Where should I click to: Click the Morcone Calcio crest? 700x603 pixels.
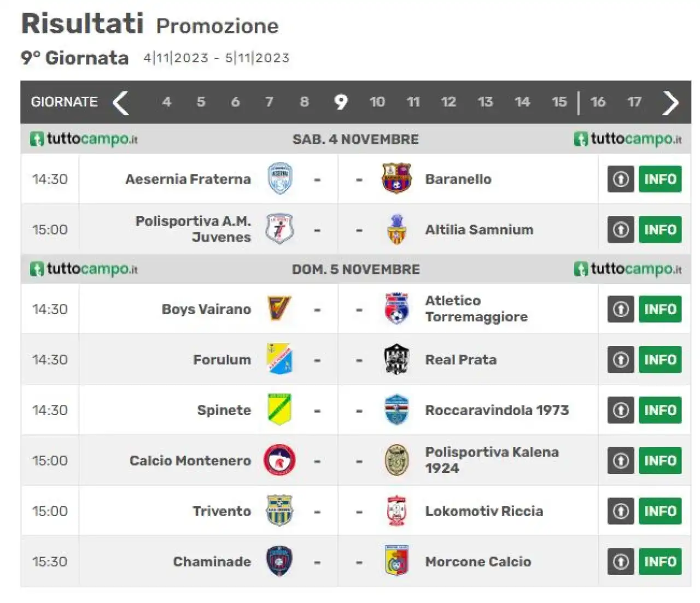396,561
